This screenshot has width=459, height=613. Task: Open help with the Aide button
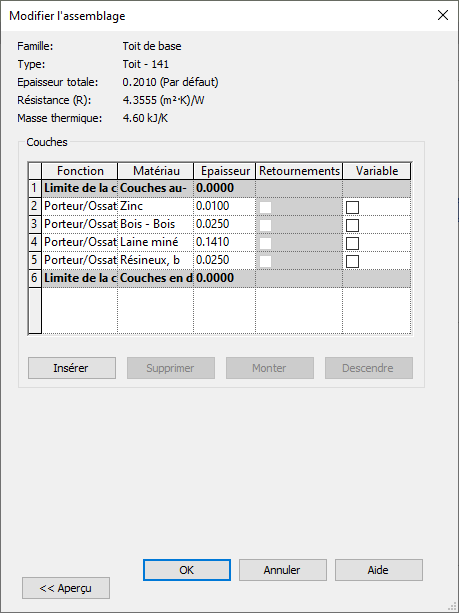[x=378, y=570]
